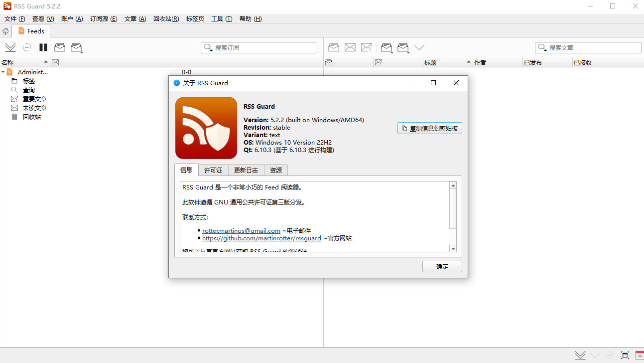This screenshot has width=644, height=363.
Task: Open the envelope-with-arrow menu in feeds toolbar
Action: coord(76,47)
